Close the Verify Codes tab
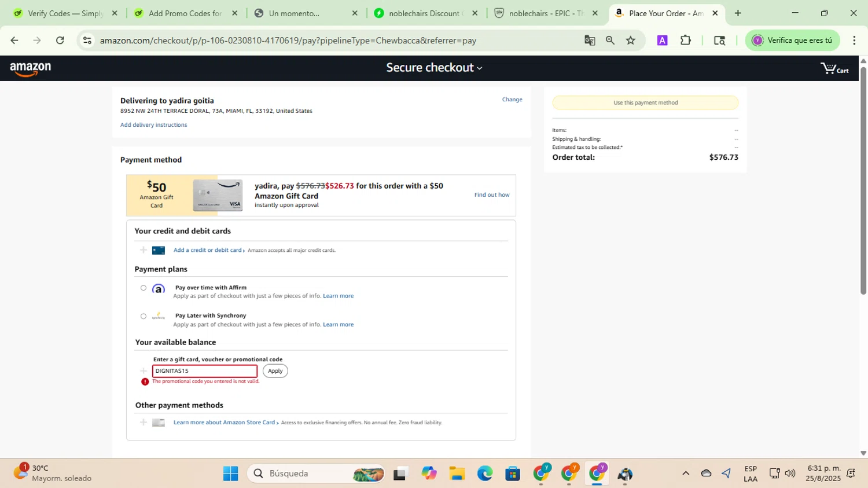868x488 pixels. tap(115, 13)
